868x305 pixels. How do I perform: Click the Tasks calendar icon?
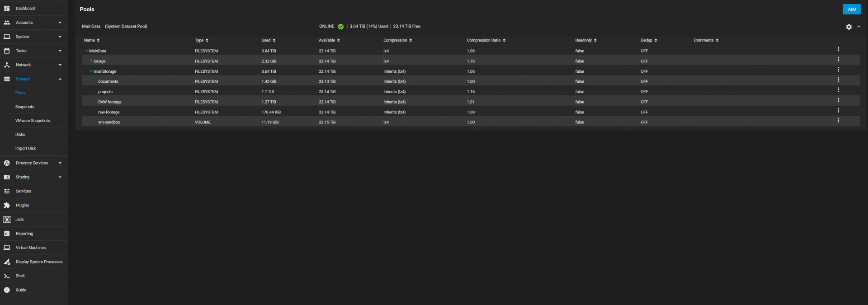click(x=7, y=51)
